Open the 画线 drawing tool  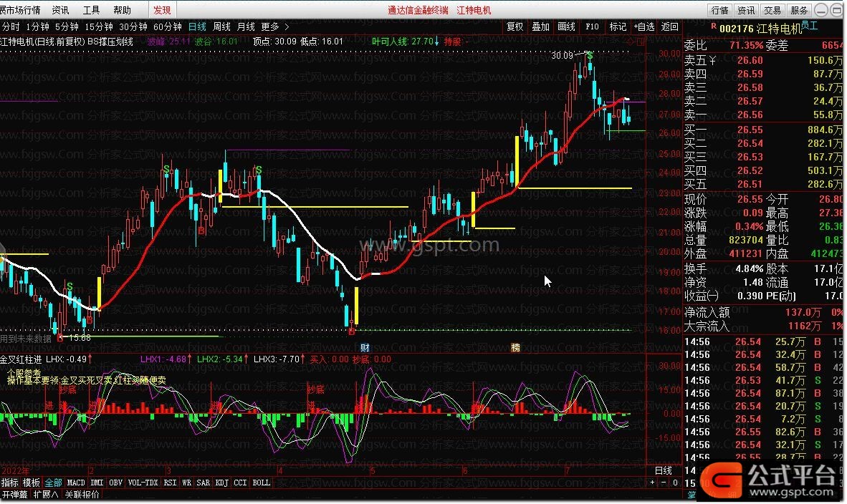point(566,26)
